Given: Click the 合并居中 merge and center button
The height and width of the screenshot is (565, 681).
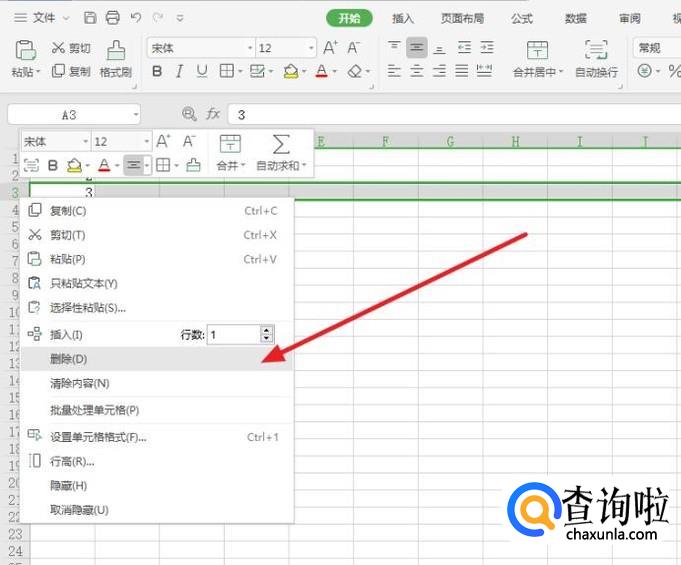Looking at the screenshot, I should [537, 59].
